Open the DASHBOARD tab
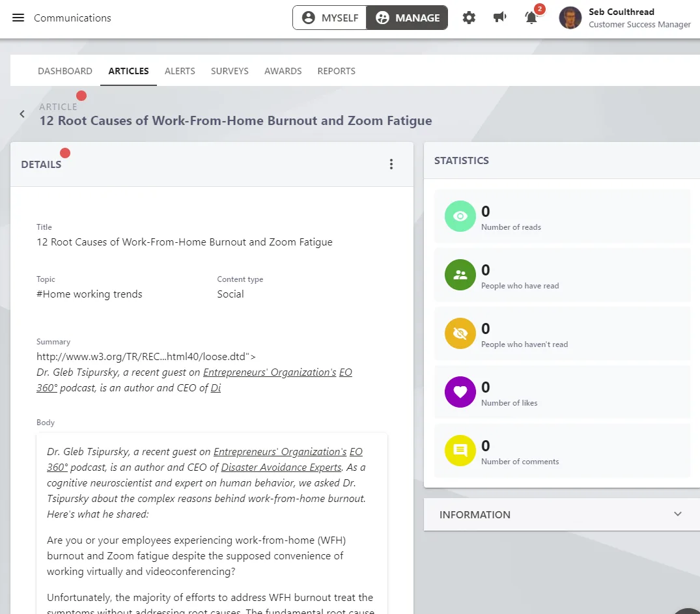This screenshot has width=700, height=614. click(x=65, y=71)
